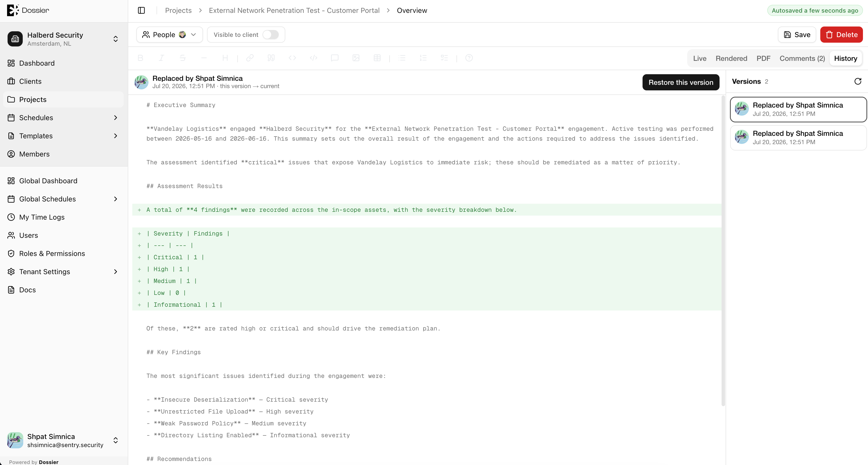Click the red Delete button

(x=842, y=35)
